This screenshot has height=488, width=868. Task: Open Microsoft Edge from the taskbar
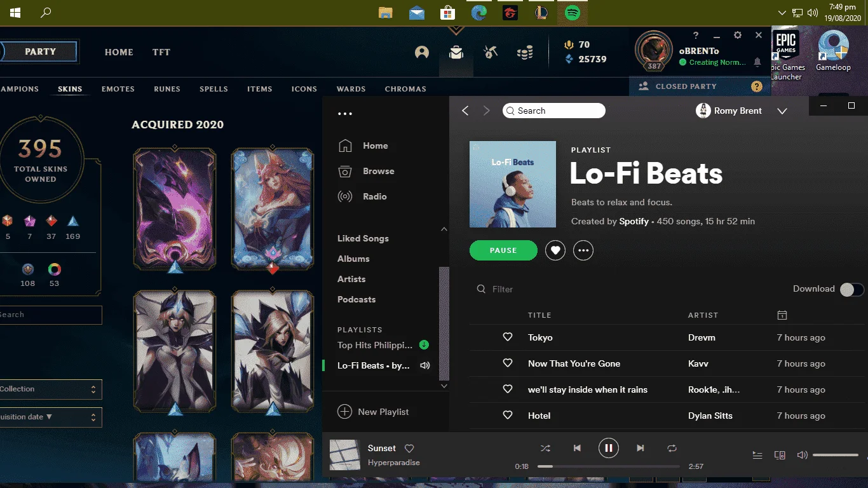(x=479, y=13)
